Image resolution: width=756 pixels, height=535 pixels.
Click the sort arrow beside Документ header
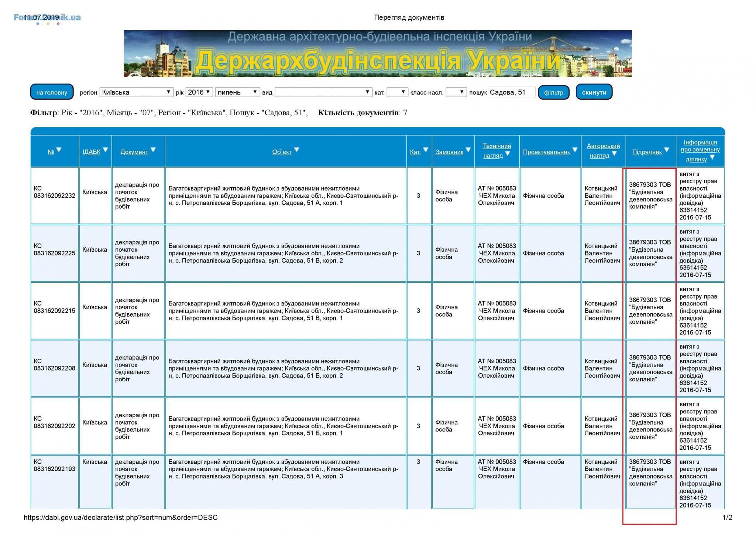153,150
